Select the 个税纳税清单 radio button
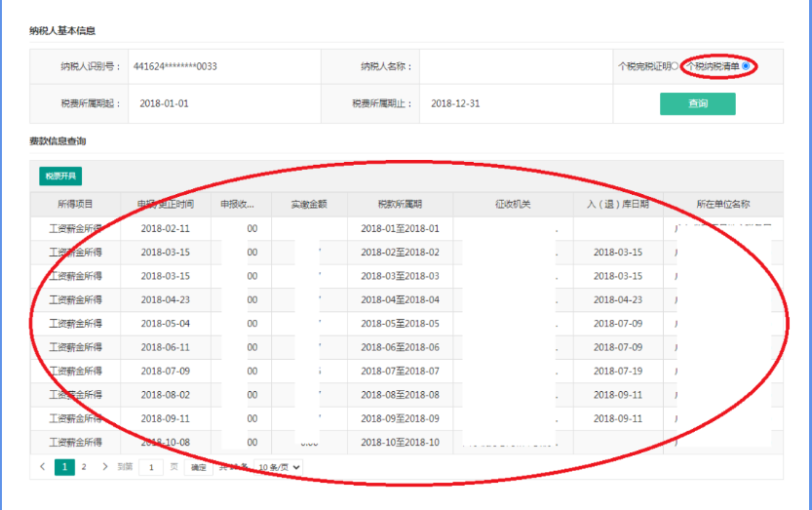The height and width of the screenshot is (510, 812). pos(746,66)
